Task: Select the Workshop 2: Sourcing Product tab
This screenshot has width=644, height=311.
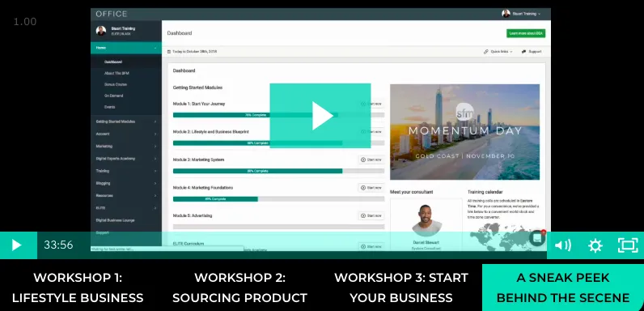Action: click(x=239, y=288)
